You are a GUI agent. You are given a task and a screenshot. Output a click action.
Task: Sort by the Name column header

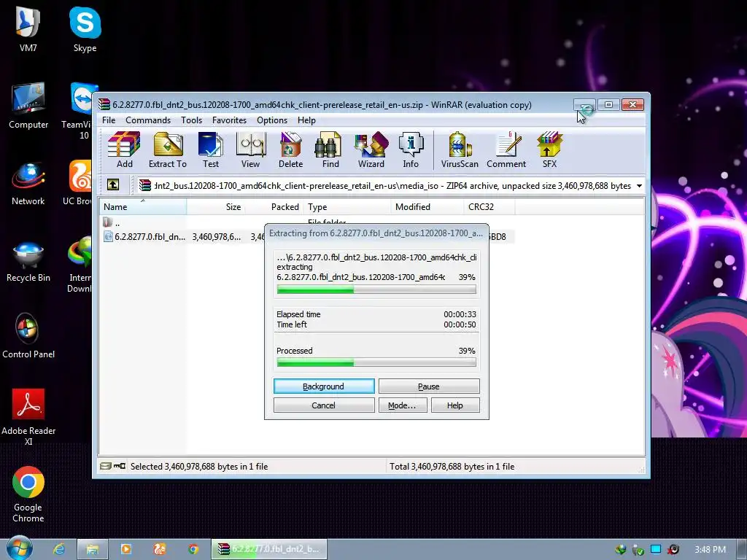pyautogui.click(x=142, y=206)
